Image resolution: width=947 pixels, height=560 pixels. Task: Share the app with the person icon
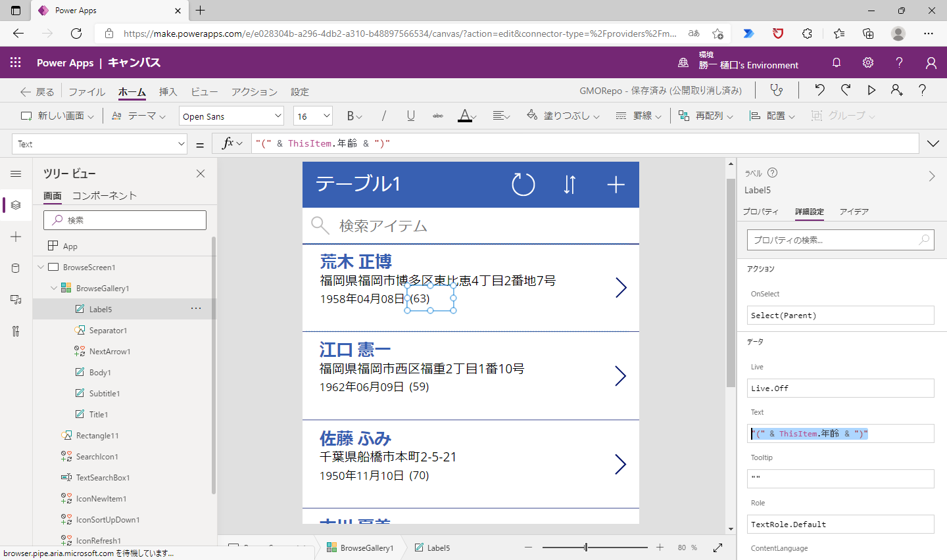(x=896, y=90)
